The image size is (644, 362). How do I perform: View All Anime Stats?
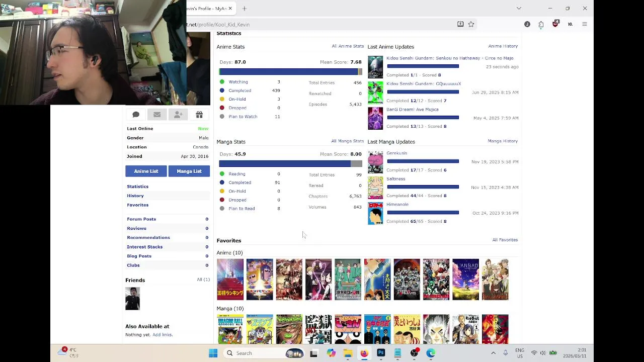pyautogui.click(x=348, y=46)
